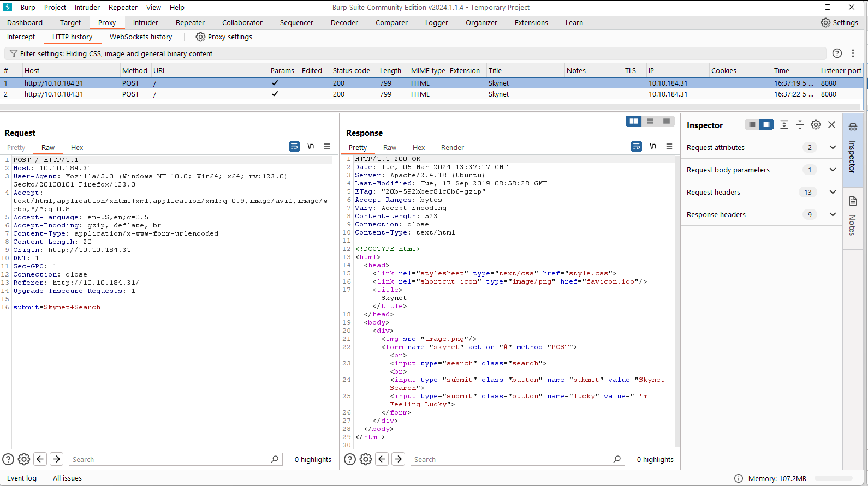Toggle word wrap icon in Response panel

(x=637, y=146)
